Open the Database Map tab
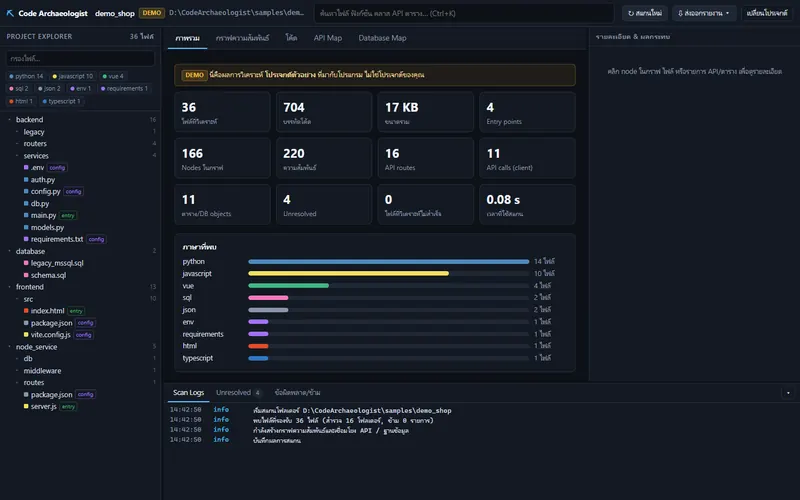Image resolution: width=800 pixels, height=500 pixels. (382, 38)
